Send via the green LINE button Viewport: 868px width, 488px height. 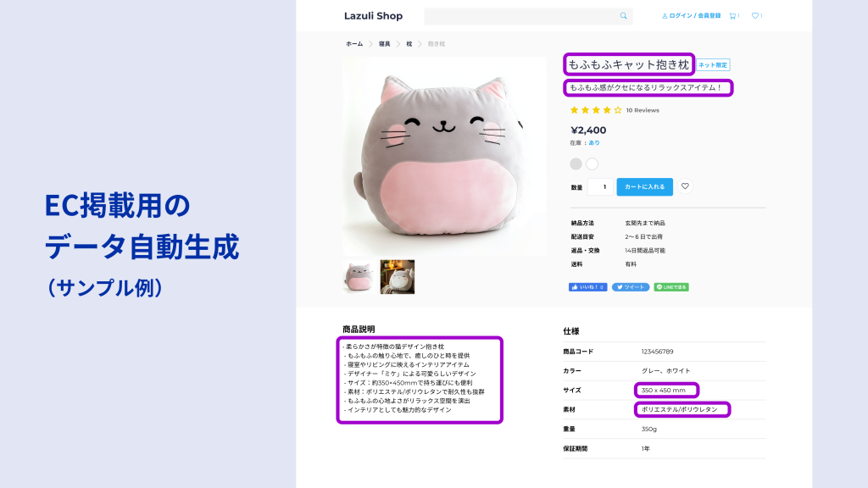point(671,287)
